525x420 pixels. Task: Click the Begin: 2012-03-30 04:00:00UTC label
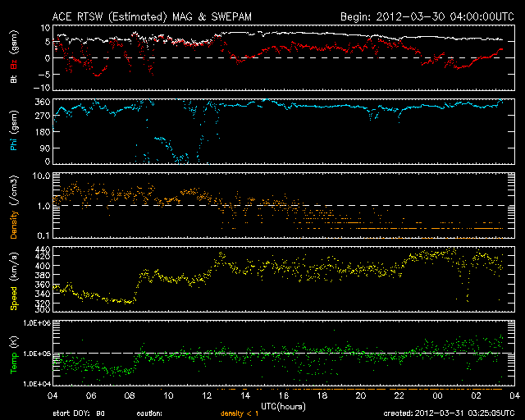[x=427, y=16]
